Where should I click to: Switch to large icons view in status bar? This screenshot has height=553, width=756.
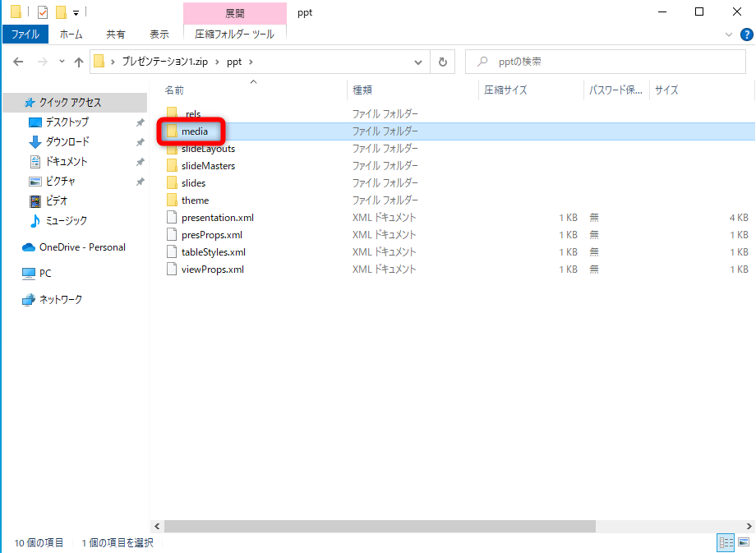coord(744,542)
